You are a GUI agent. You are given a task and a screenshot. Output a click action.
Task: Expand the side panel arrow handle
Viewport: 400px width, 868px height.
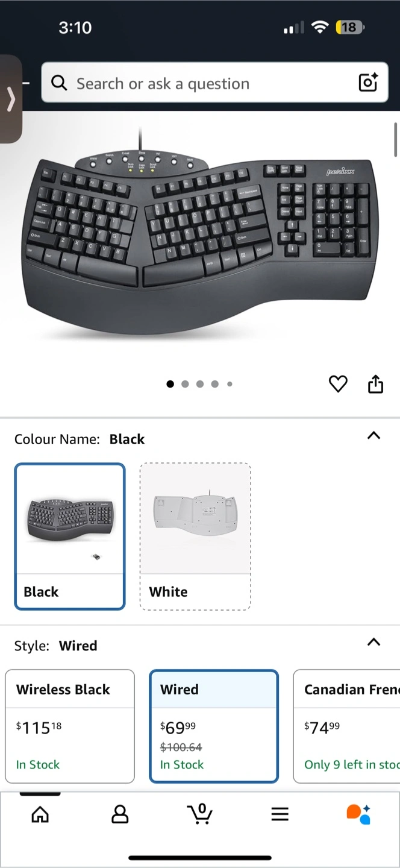click(10, 99)
